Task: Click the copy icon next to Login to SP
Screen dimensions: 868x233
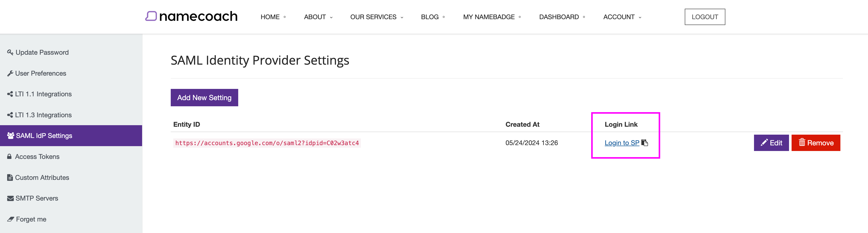Action: 645,143
